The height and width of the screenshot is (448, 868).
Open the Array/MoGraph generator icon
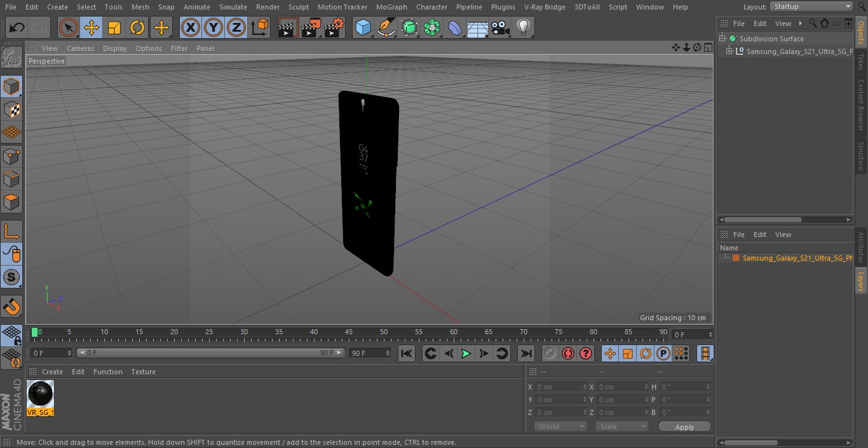[432, 27]
